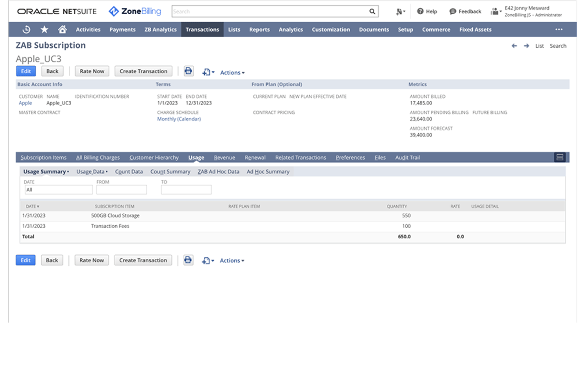Screen dimensions: 588x371
Task: Click the top Edit button
Action: click(x=26, y=71)
